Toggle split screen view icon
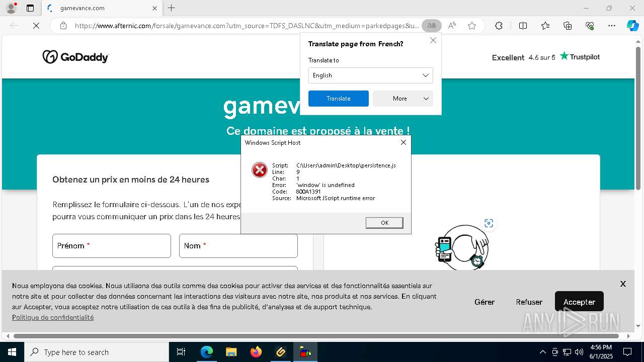 click(523, 26)
